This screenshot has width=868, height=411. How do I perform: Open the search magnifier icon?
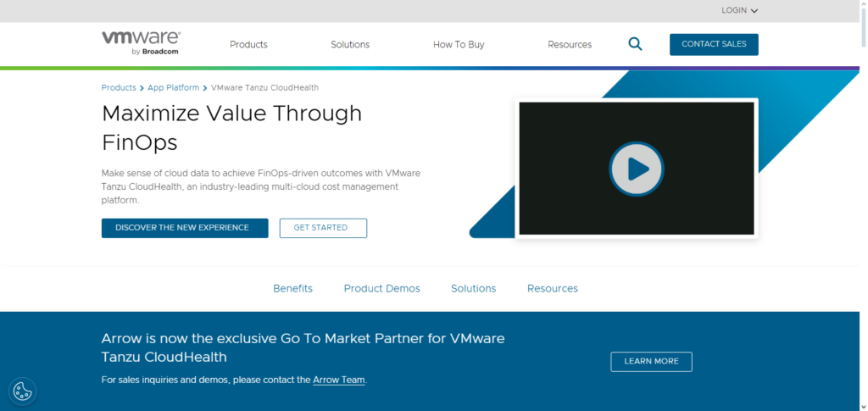(635, 44)
